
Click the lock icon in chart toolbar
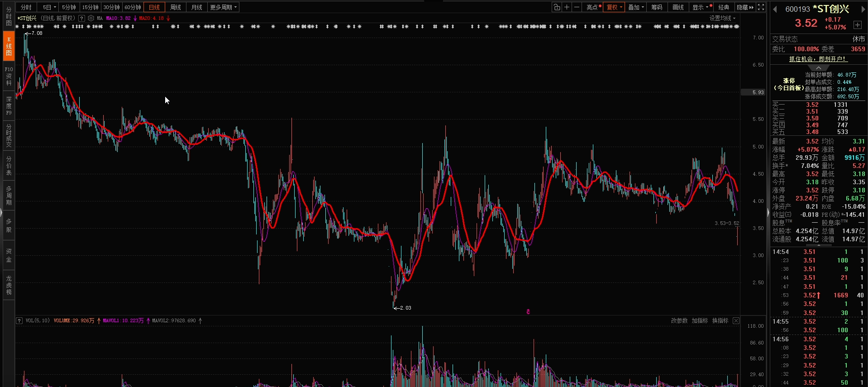pos(557,7)
